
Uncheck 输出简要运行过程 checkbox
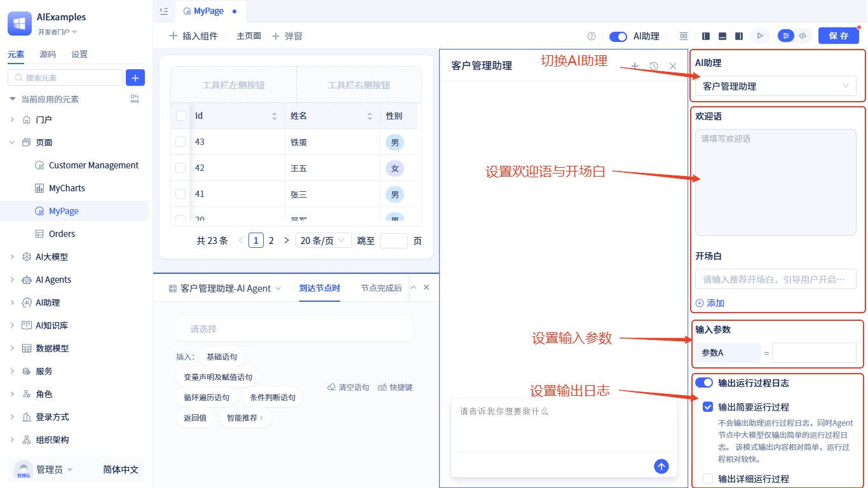708,407
